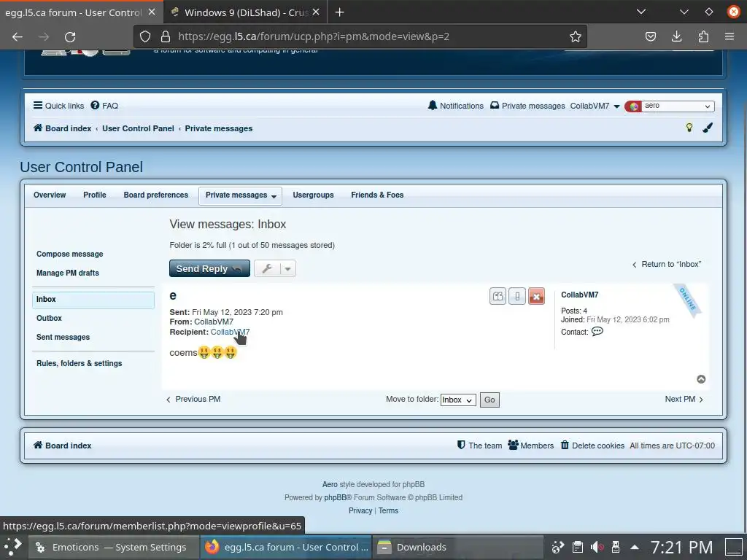Image resolution: width=747 pixels, height=560 pixels.
Task: Switch to the Board preferences tab
Action: (x=156, y=195)
